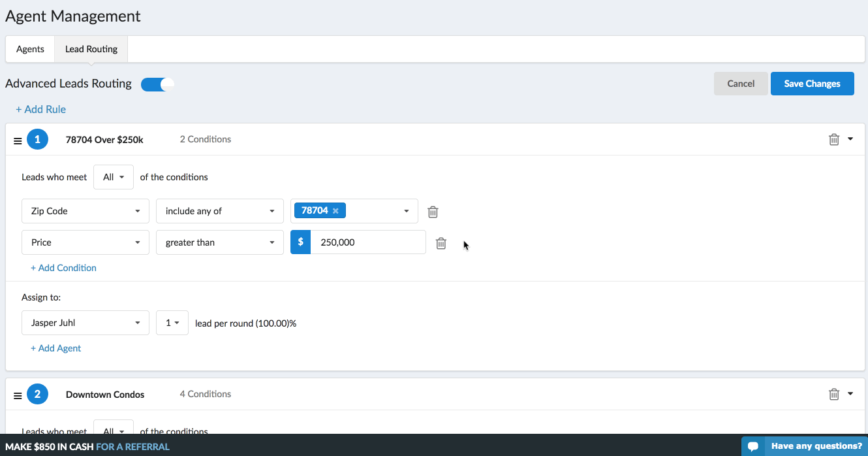The width and height of the screenshot is (868, 456).
Task: Collapse the 78704 Over $250k rule
Action: pos(850,138)
